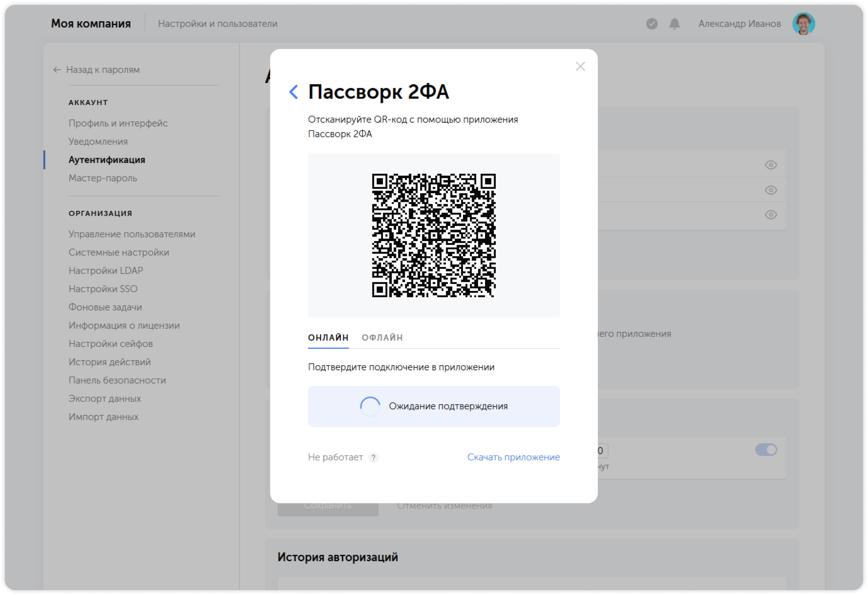Open the notifications bell icon
Image resolution: width=868 pixels, height=595 pixels.
point(674,24)
